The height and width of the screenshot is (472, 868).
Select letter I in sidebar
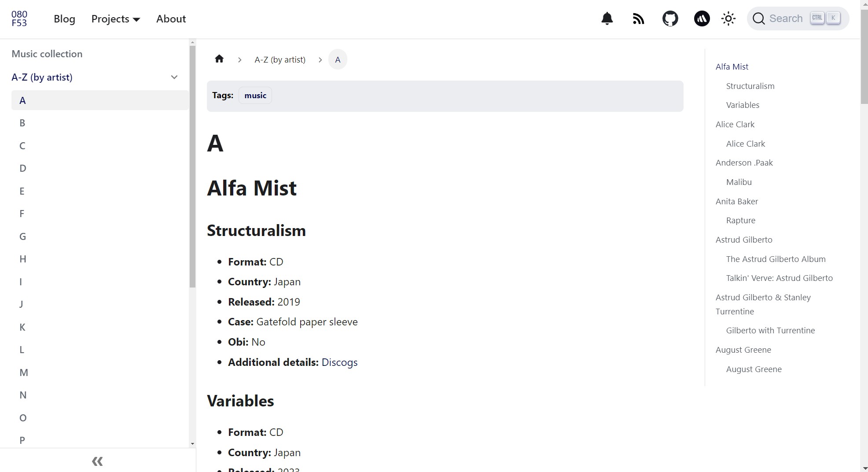tap(100, 282)
